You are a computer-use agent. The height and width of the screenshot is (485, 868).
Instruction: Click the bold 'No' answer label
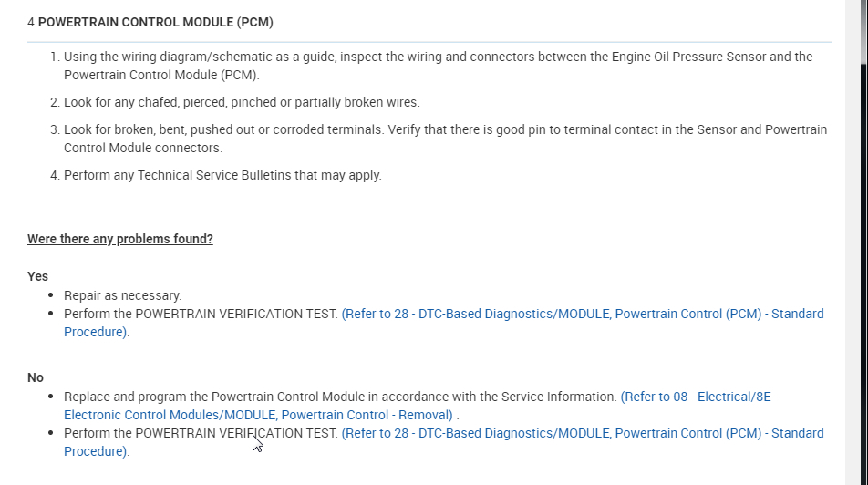click(36, 377)
